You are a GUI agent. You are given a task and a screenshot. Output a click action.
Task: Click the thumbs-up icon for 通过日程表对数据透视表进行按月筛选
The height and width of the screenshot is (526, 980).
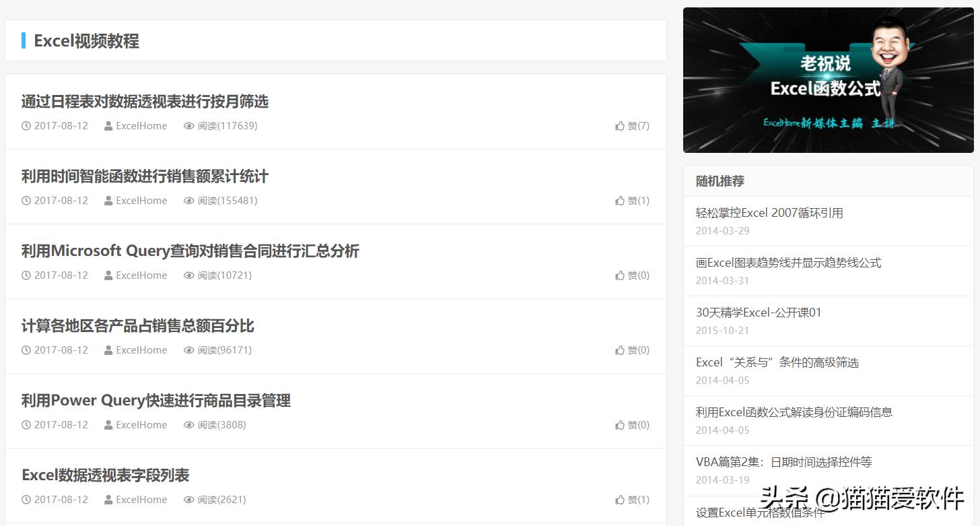pos(619,125)
